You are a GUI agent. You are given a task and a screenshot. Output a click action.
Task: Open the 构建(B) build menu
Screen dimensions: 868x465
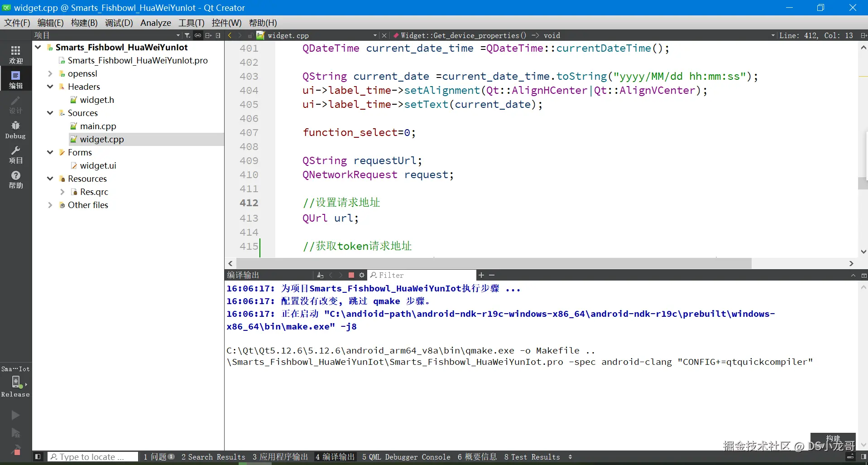click(x=84, y=23)
